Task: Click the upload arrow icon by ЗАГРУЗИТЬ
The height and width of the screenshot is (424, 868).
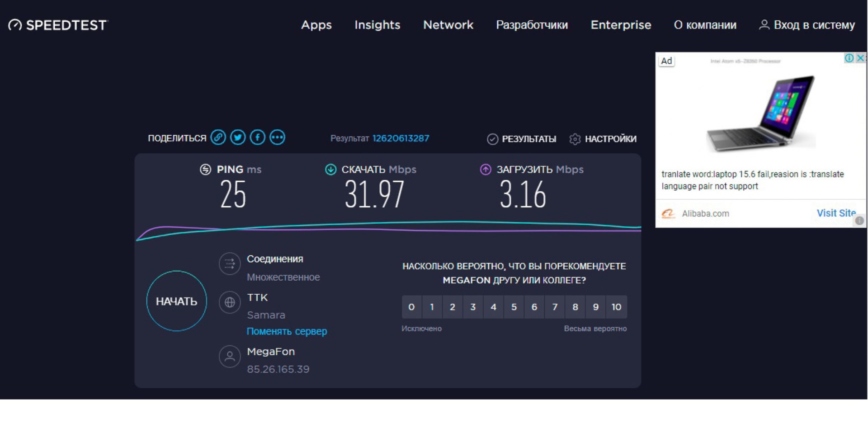Action: coord(486,170)
